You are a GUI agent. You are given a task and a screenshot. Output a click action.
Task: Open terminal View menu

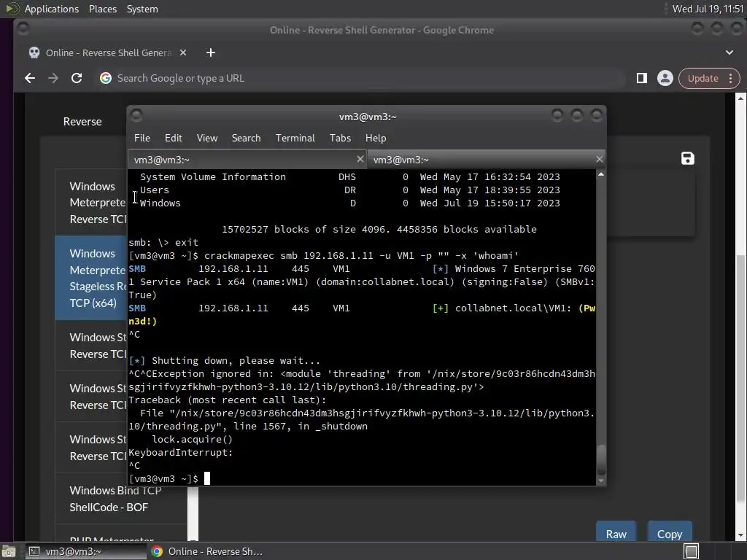tap(207, 138)
